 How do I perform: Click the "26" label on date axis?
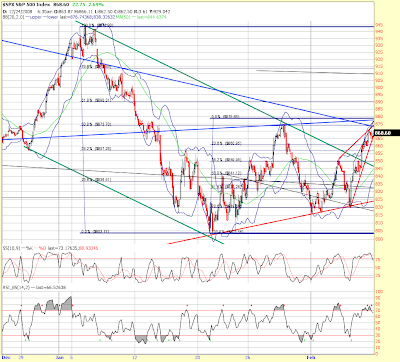click(x=249, y=357)
